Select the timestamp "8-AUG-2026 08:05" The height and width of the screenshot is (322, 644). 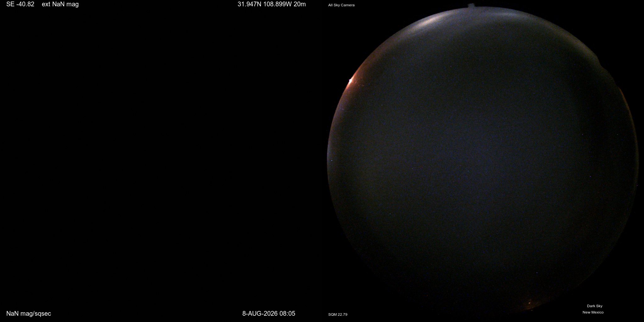pyautogui.click(x=269, y=314)
